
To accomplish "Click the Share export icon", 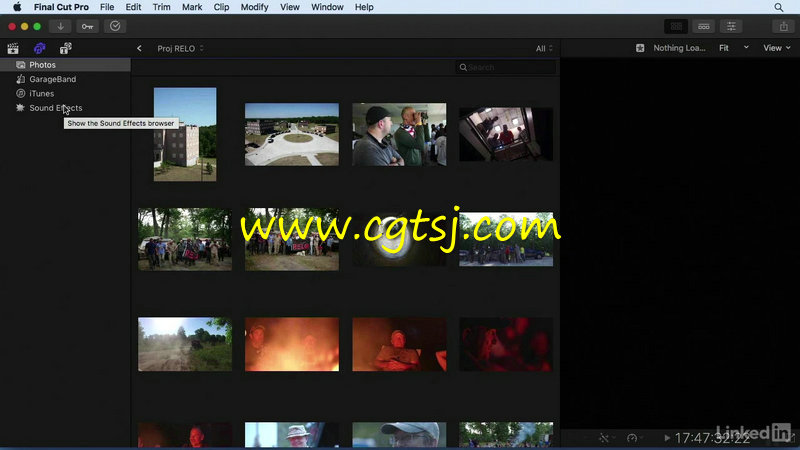I will click(x=784, y=26).
